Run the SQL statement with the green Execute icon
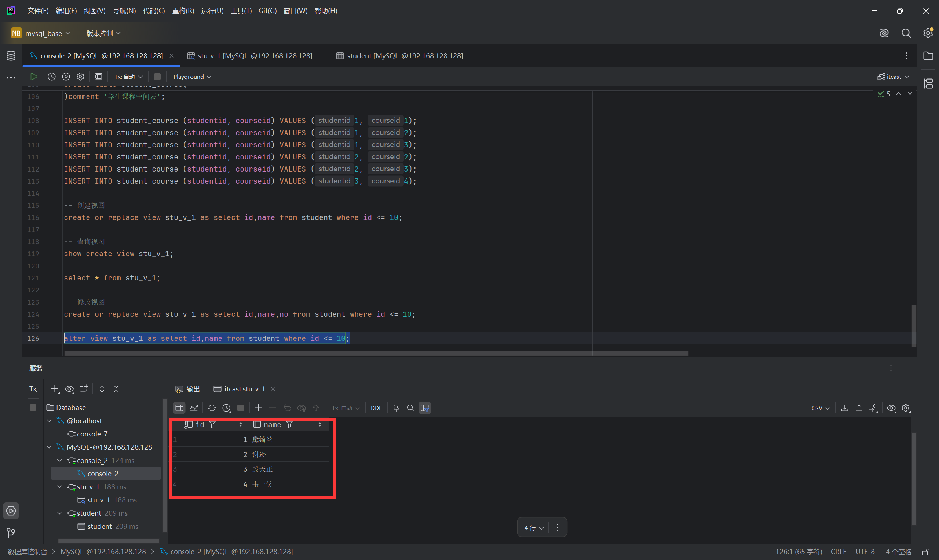 tap(34, 77)
